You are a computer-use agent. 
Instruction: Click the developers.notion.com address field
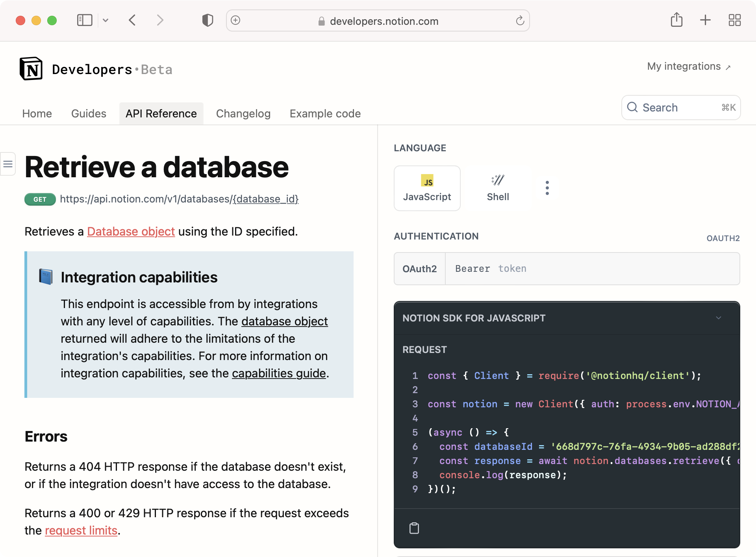point(378,20)
